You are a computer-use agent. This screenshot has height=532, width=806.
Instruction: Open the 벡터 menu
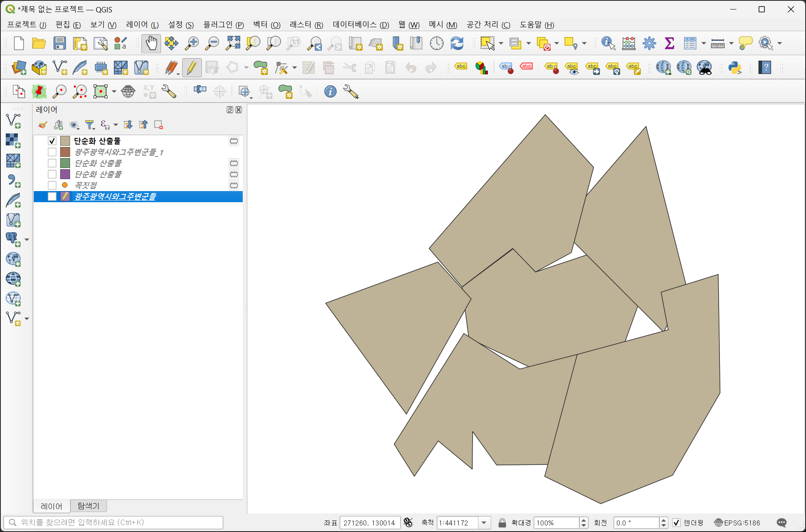267,25
